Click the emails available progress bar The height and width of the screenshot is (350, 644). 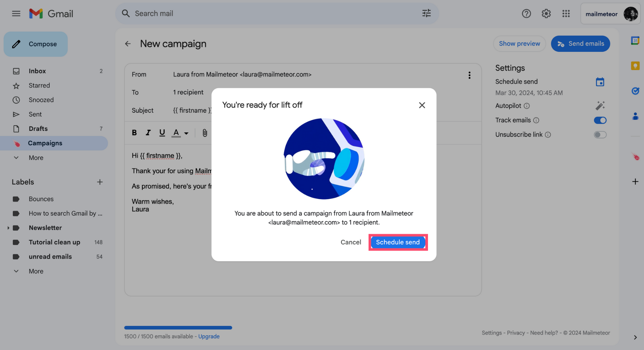tap(178, 328)
